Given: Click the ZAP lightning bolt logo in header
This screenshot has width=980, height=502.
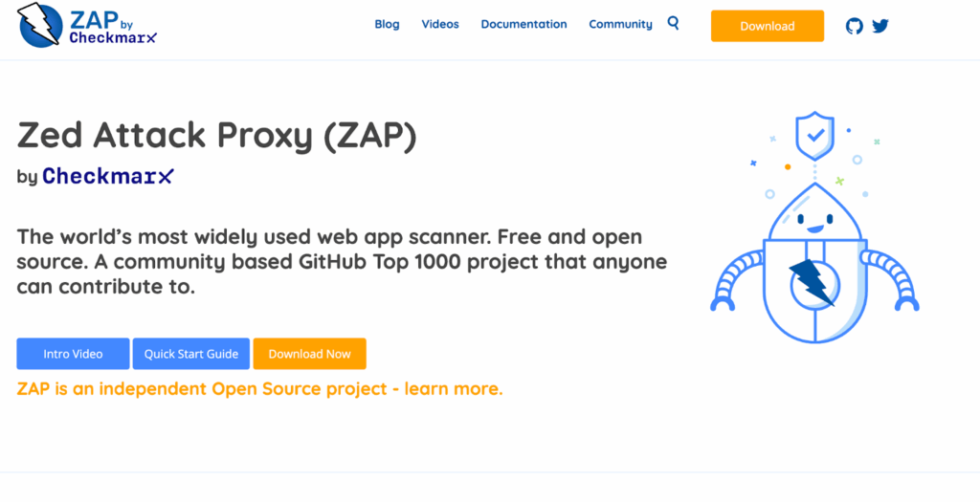Looking at the screenshot, I should [x=40, y=26].
